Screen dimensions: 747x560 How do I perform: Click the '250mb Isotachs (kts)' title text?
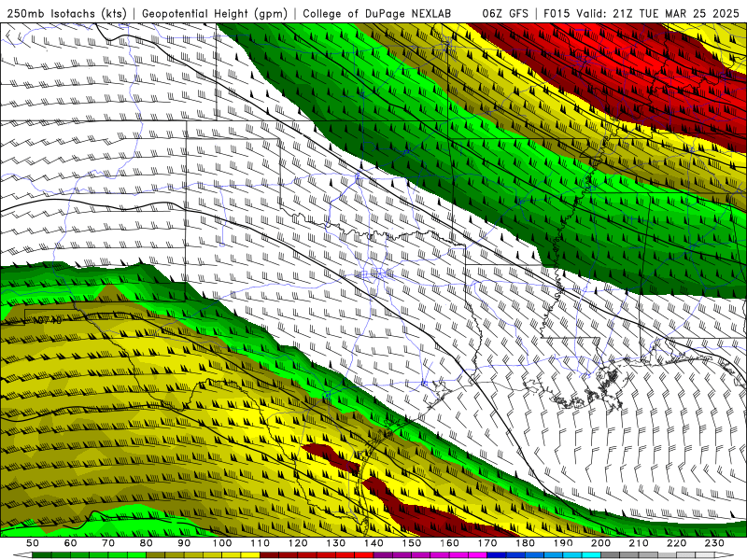pos(66,13)
